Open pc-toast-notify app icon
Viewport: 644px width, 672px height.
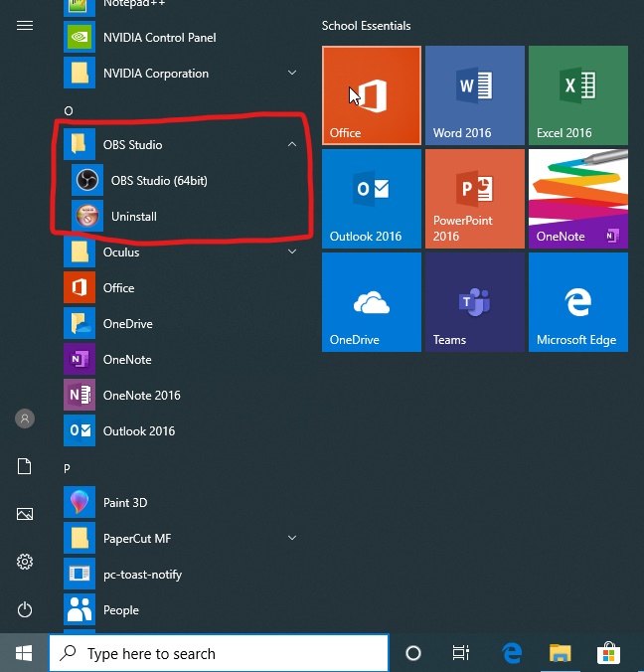point(80,574)
